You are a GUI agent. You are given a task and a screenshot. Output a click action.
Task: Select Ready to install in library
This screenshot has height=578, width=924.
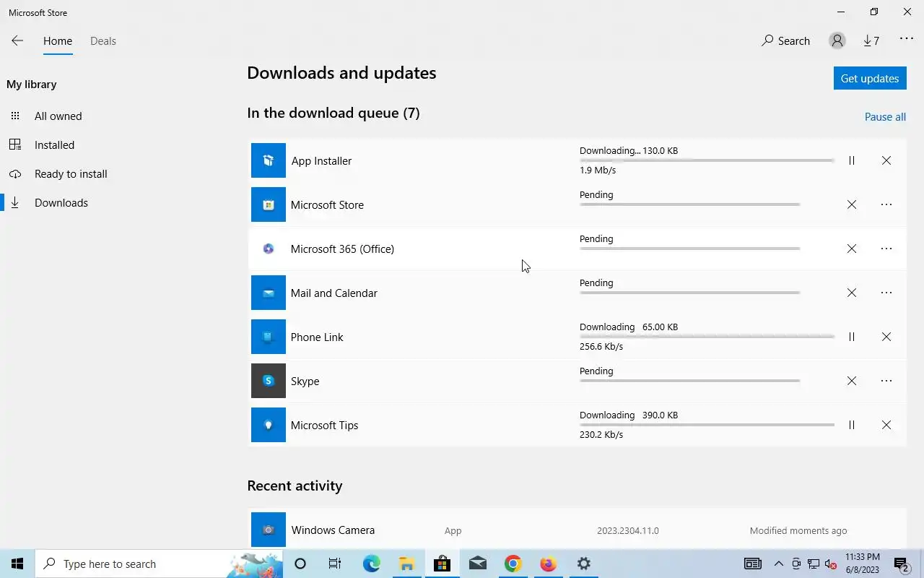coord(71,174)
